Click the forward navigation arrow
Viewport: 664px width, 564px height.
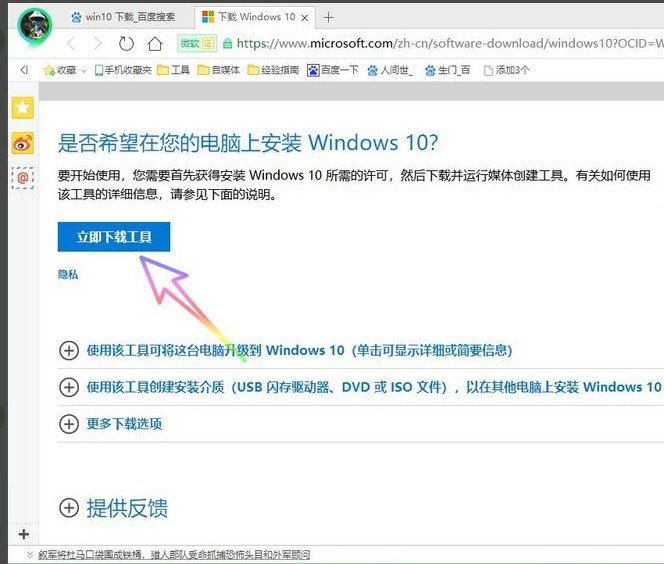[97, 43]
